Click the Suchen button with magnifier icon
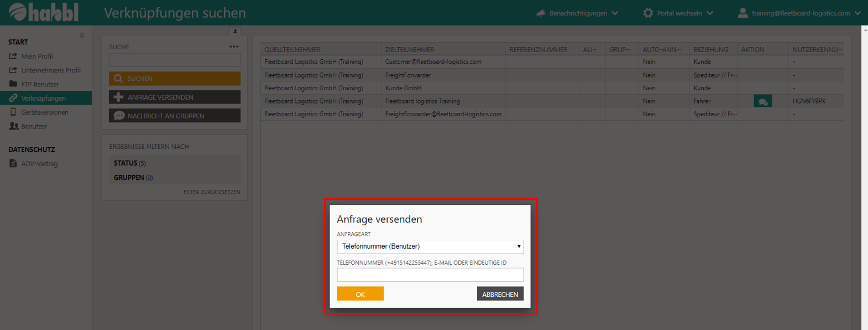Image resolution: width=868 pixels, height=330 pixels. click(x=174, y=79)
